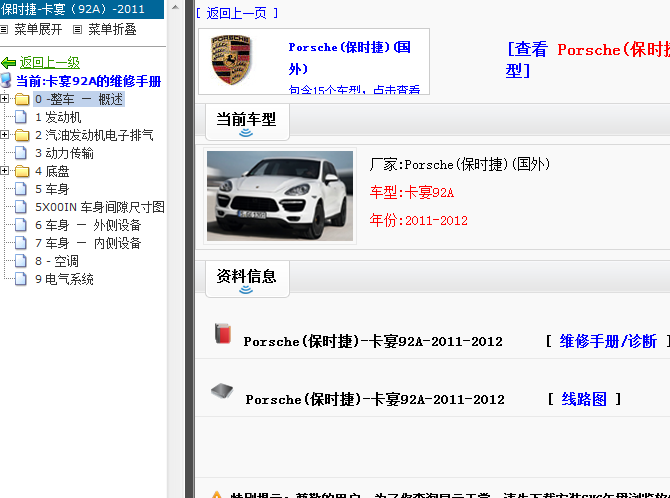
Task: Open the 维修手册/诊断 link
Action: click(x=608, y=341)
